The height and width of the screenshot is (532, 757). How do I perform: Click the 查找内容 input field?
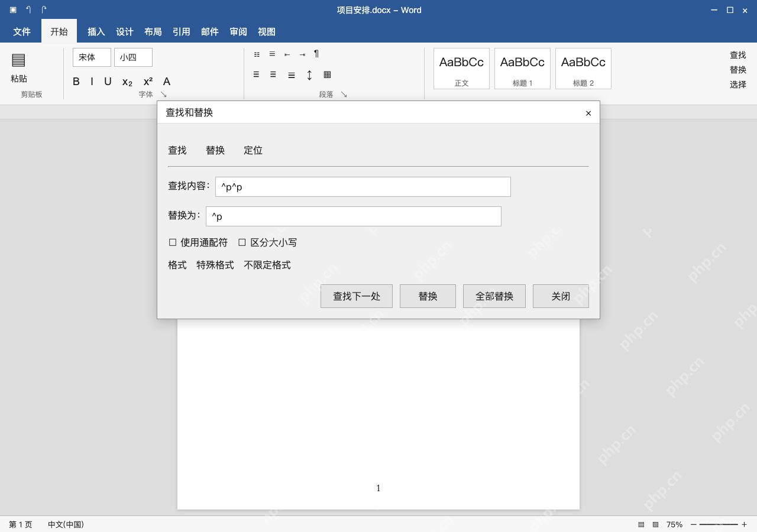(363, 187)
